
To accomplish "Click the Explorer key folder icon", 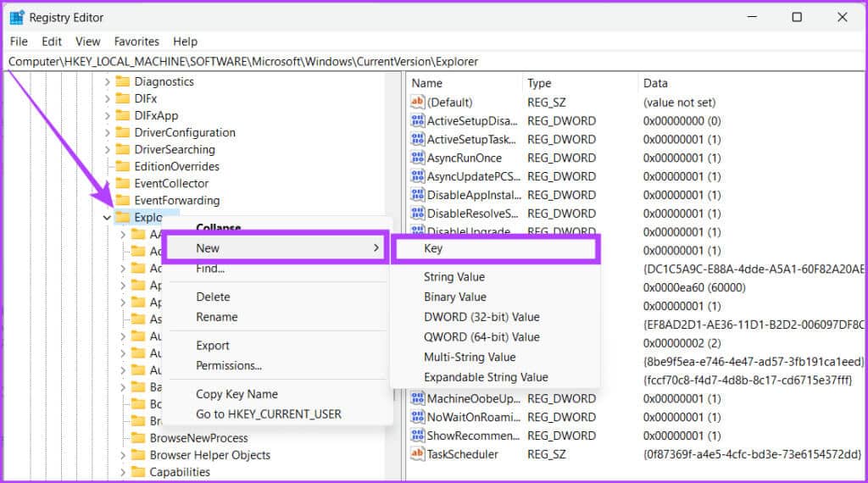I will (122, 218).
